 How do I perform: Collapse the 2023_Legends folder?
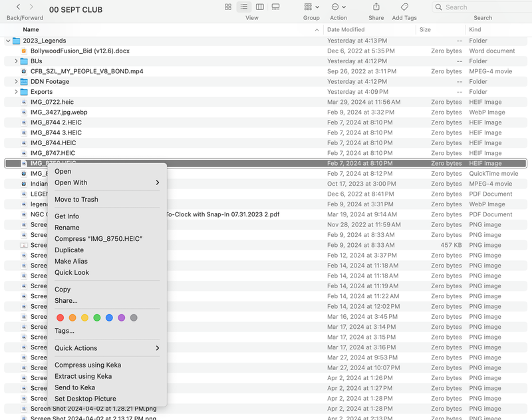click(x=8, y=41)
